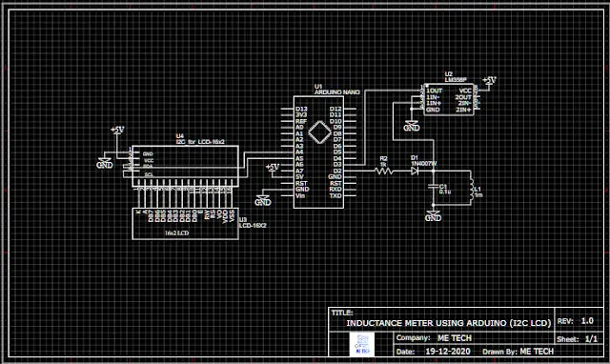The height and width of the screenshot is (364, 610).
Task: Click the R2 1k resistor symbol
Action: tap(384, 171)
